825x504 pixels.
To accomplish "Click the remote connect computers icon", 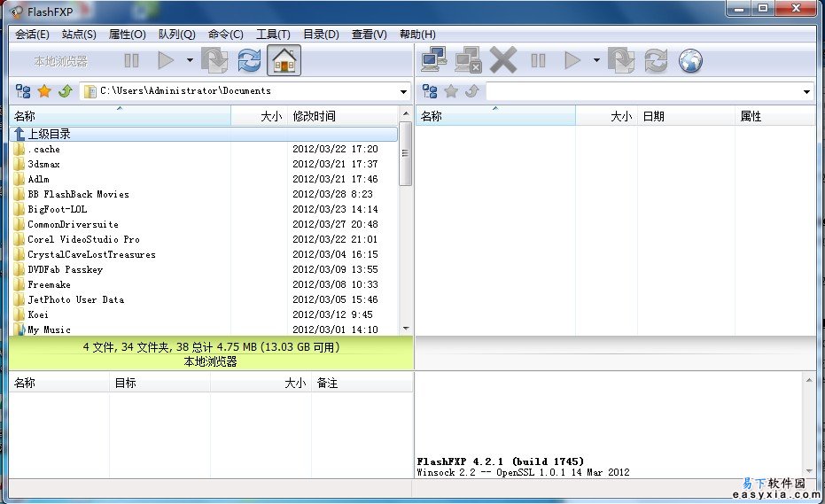I will click(x=434, y=60).
